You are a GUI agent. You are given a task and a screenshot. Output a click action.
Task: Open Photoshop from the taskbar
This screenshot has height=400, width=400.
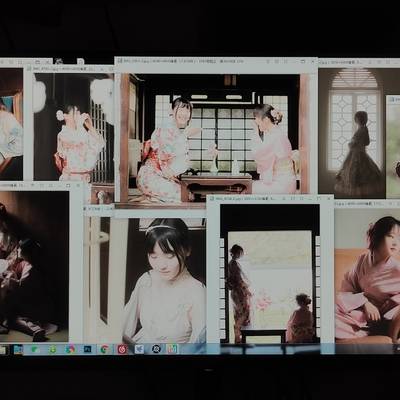88,349
